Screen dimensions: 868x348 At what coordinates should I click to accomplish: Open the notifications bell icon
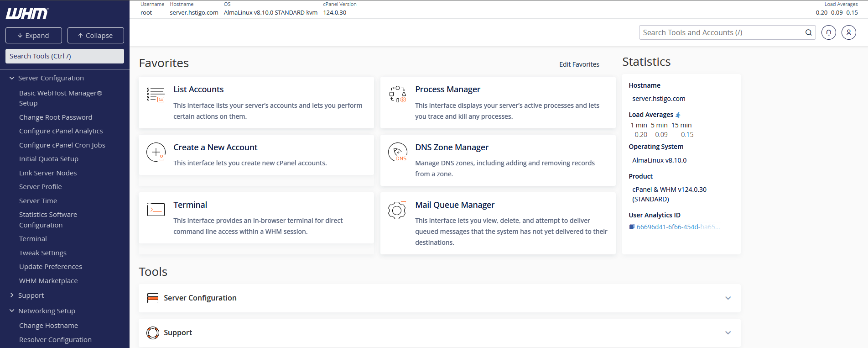828,32
